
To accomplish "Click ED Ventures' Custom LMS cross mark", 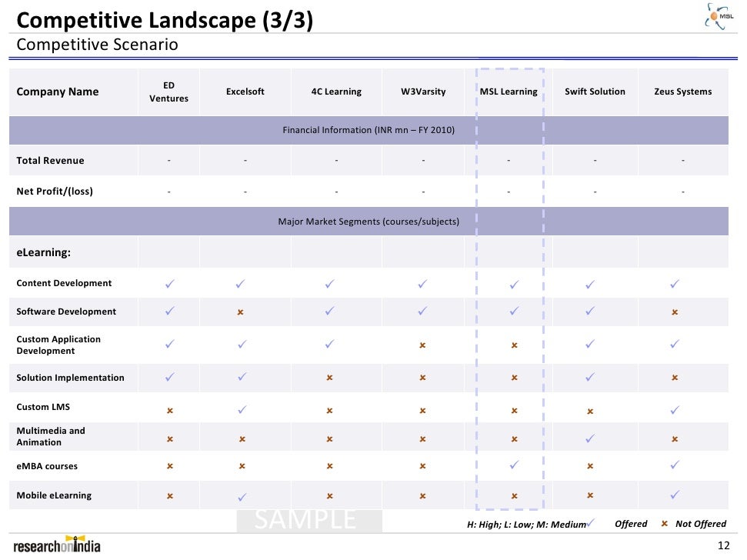I will (x=169, y=411).
